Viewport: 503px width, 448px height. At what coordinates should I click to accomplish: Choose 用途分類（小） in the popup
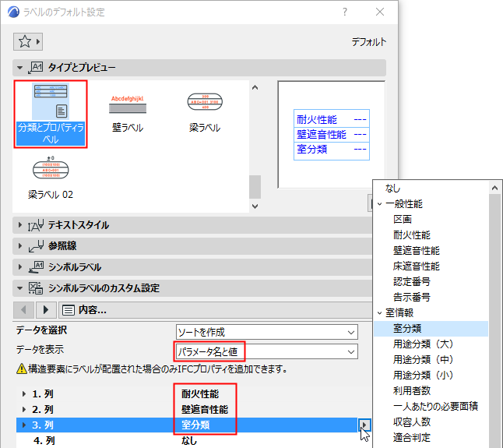[x=423, y=376]
